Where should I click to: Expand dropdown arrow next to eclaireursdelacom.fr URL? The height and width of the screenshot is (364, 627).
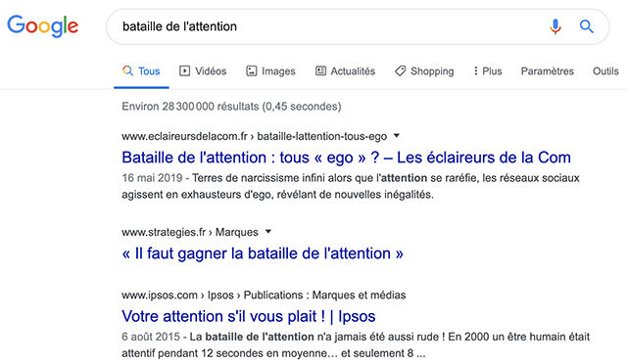pyautogui.click(x=396, y=136)
